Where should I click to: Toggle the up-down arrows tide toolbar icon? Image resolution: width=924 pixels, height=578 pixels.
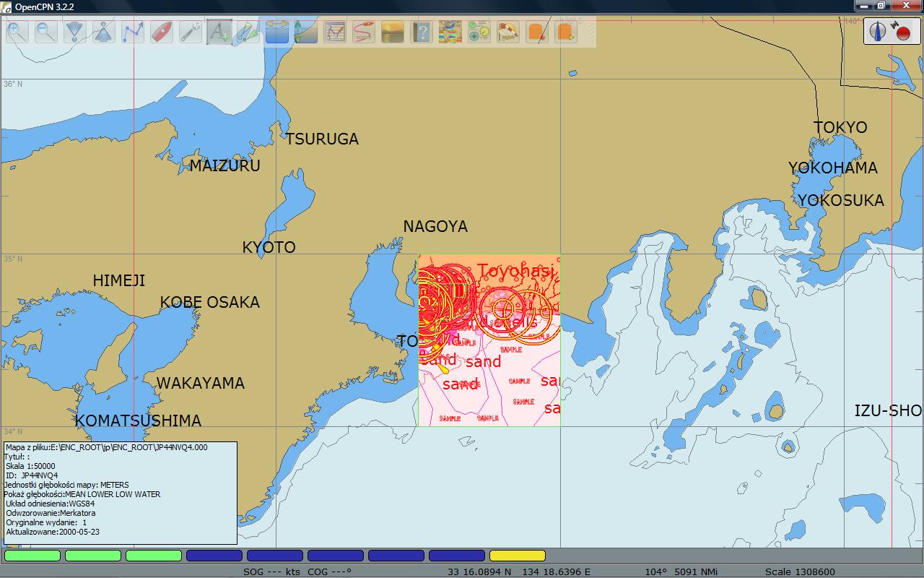[x=306, y=32]
